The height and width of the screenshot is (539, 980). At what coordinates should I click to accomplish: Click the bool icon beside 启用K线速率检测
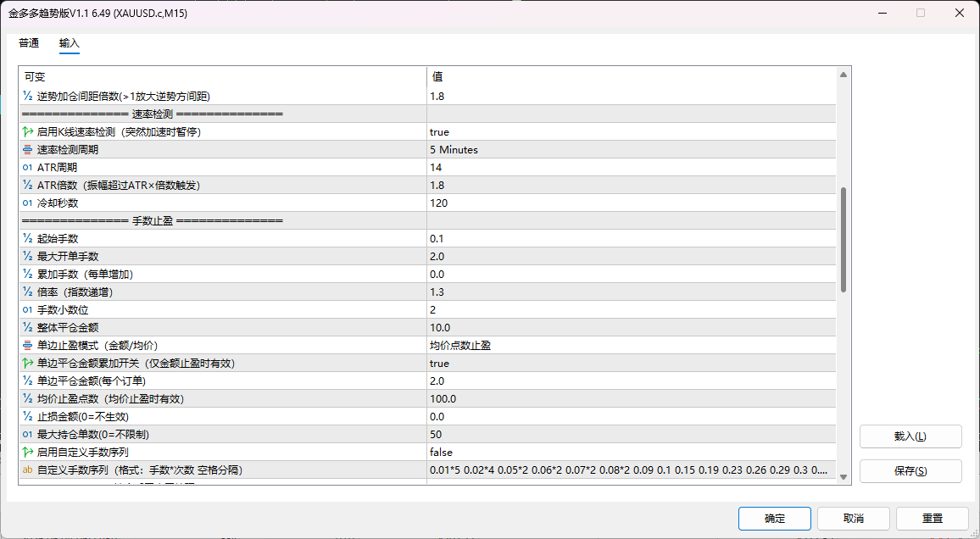[27, 131]
